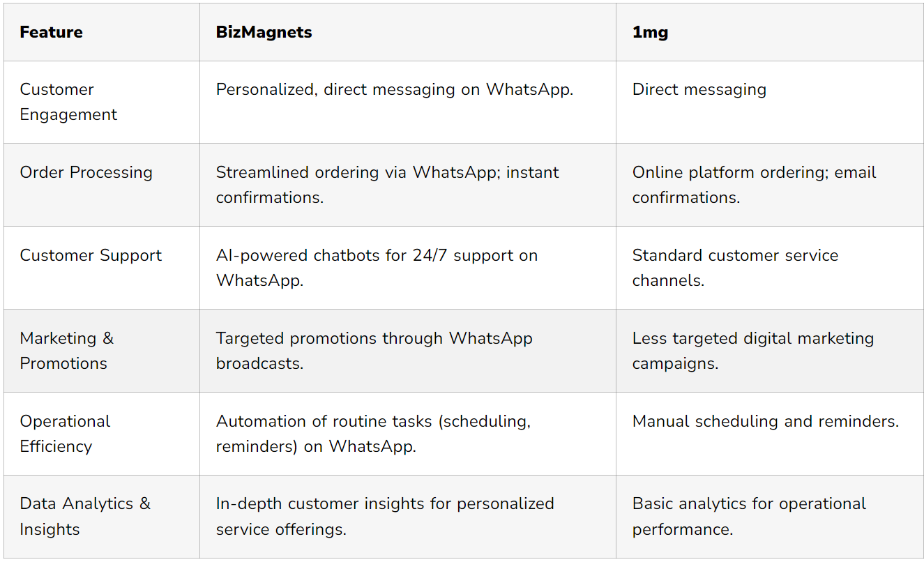Click 'Personalized, direct messaging on WhatsApp' cell
This screenshot has width=924, height=562.
(394, 89)
